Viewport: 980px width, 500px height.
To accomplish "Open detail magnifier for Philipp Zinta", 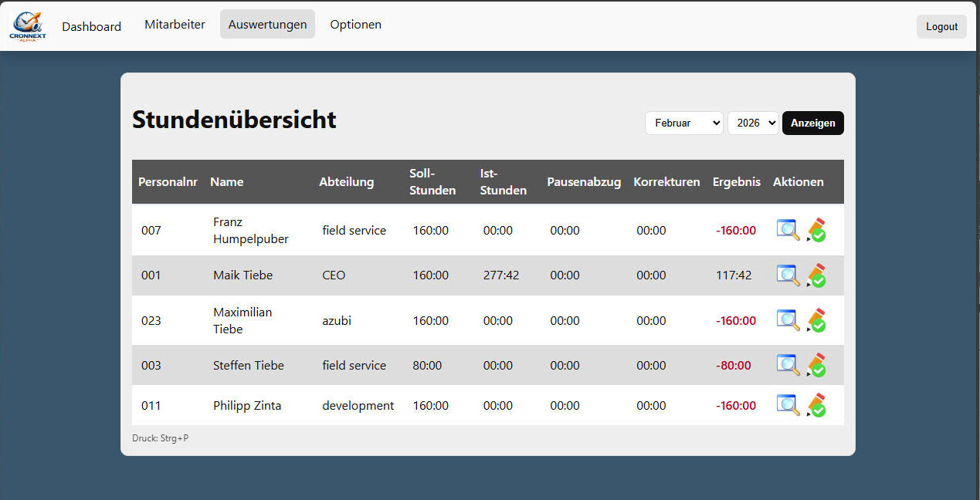I will point(788,405).
